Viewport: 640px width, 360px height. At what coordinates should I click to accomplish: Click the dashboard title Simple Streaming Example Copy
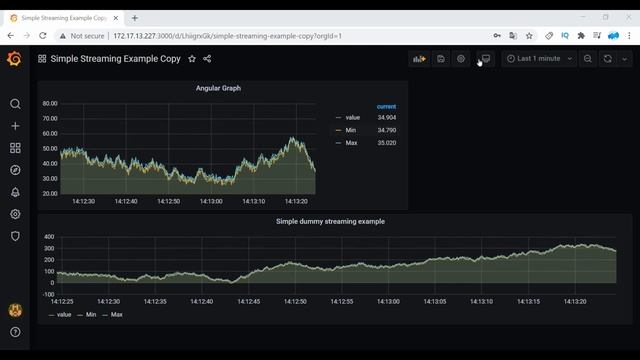tap(116, 59)
